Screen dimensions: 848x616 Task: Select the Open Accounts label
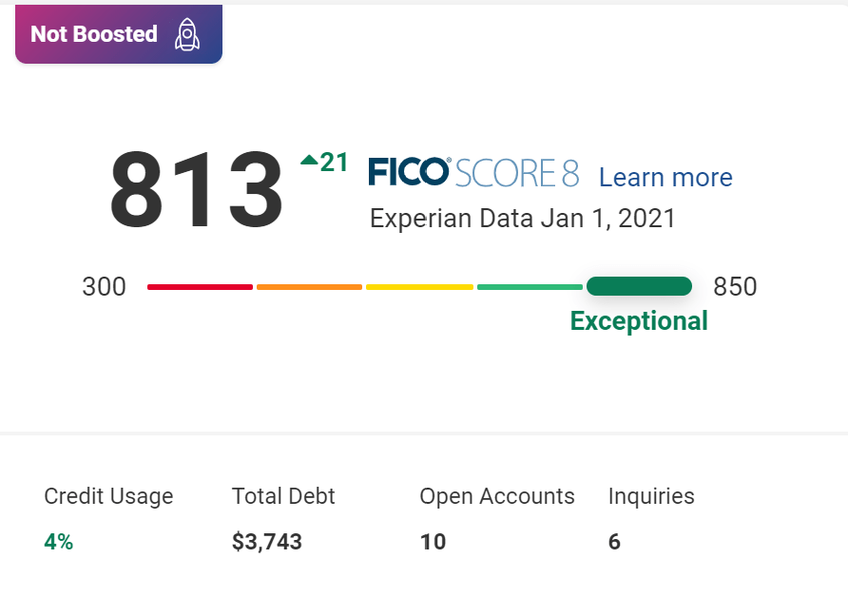click(x=497, y=496)
